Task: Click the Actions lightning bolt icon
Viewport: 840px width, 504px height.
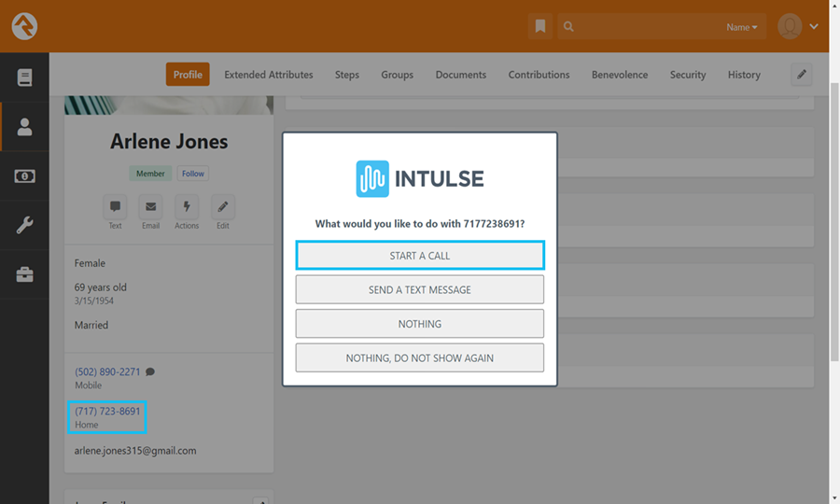Action: tap(187, 207)
